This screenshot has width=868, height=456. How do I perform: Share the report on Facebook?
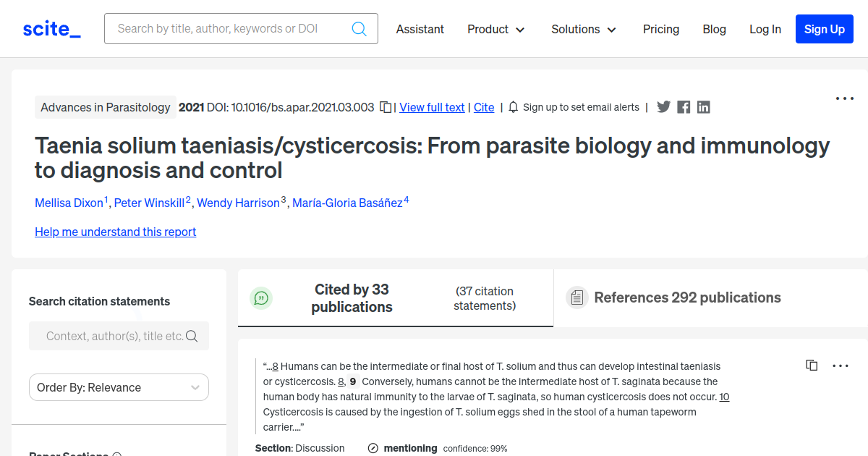tap(683, 106)
